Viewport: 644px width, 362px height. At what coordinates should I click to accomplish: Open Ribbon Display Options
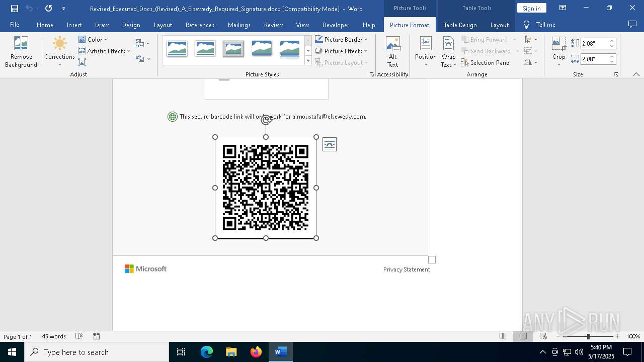click(x=563, y=8)
